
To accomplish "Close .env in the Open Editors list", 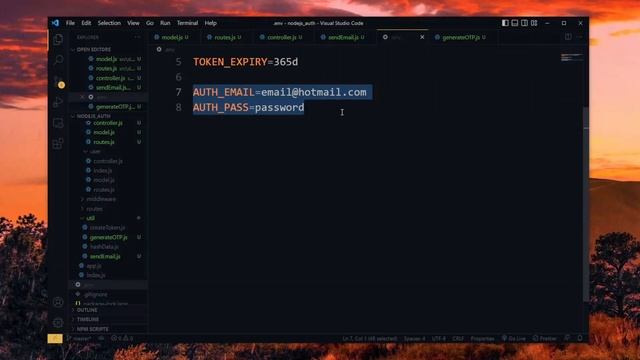I will tap(82, 97).
